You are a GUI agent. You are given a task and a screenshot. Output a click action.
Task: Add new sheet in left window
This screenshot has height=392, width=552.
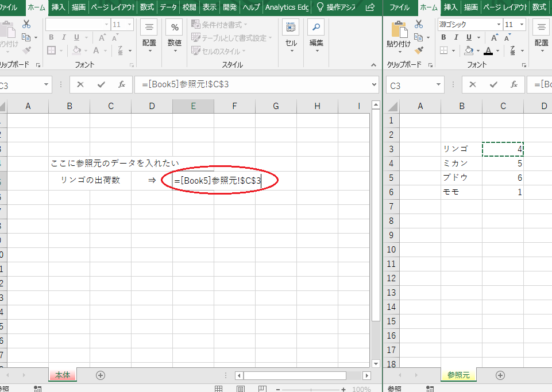[x=101, y=375]
